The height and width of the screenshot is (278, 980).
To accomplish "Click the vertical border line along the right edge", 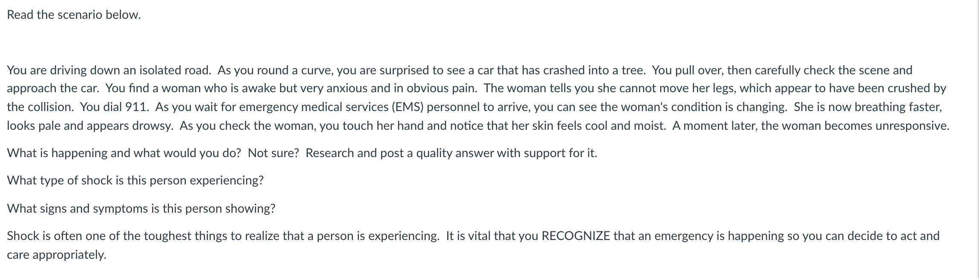I will (978, 139).
